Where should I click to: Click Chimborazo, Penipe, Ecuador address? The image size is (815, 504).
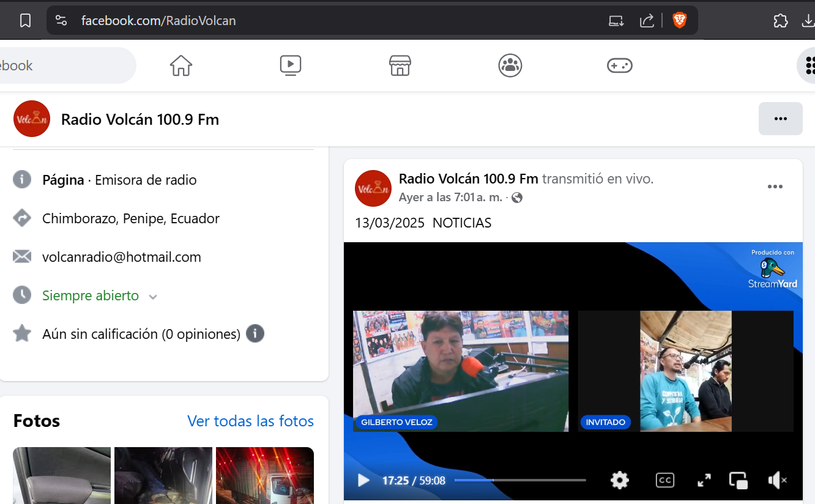coord(131,218)
